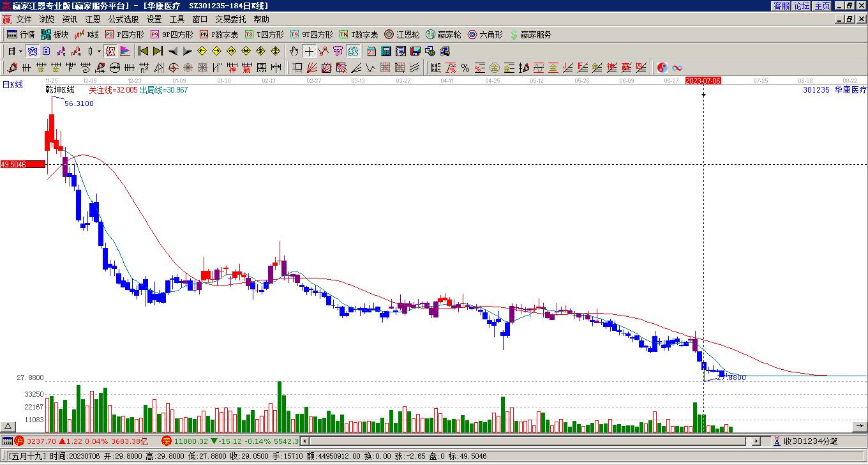Click the 出局线=30.967 label
Image resolution: width=868 pixels, height=465 pixels.
click(x=164, y=90)
